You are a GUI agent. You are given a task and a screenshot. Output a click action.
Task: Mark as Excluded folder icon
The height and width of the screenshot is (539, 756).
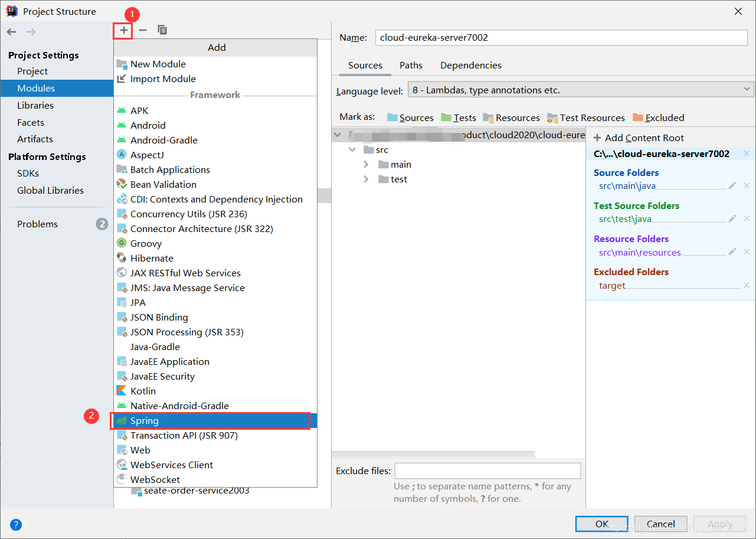pyautogui.click(x=638, y=117)
